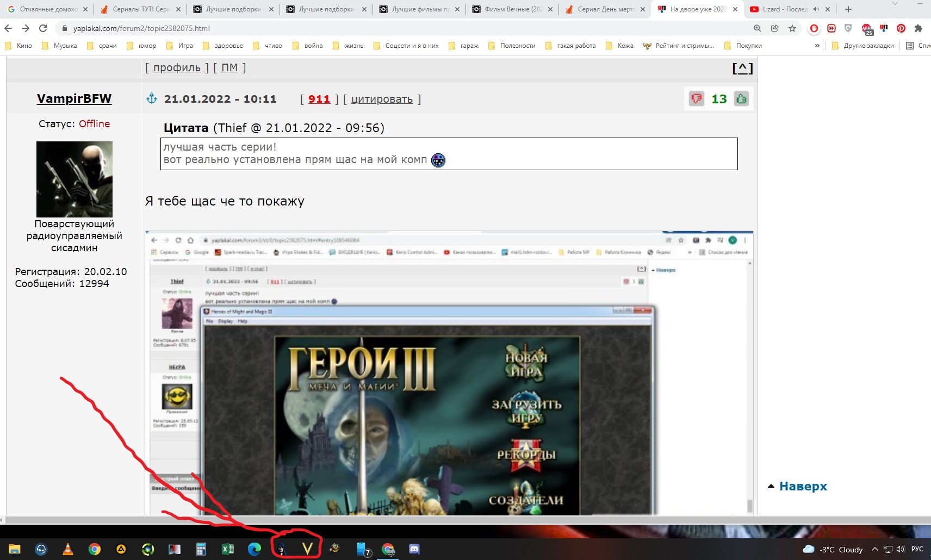The width and height of the screenshot is (931, 560).
Task: Go back to the previous page
Action: pos(8,28)
